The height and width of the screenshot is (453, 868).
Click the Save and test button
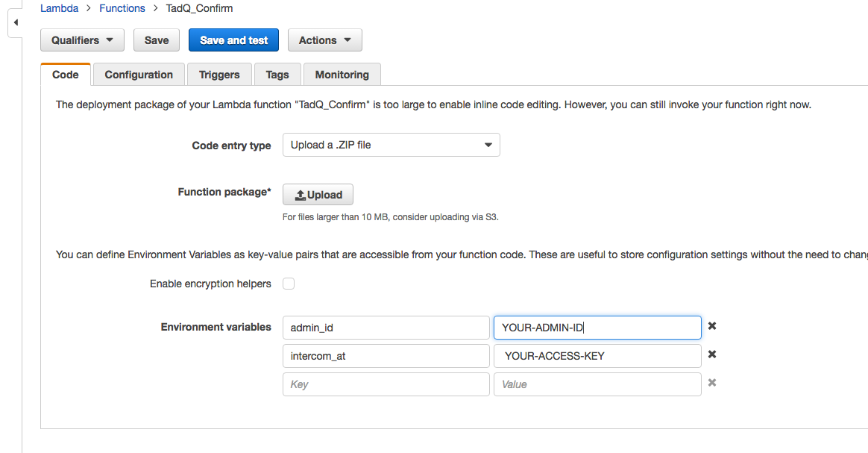(x=233, y=40)
